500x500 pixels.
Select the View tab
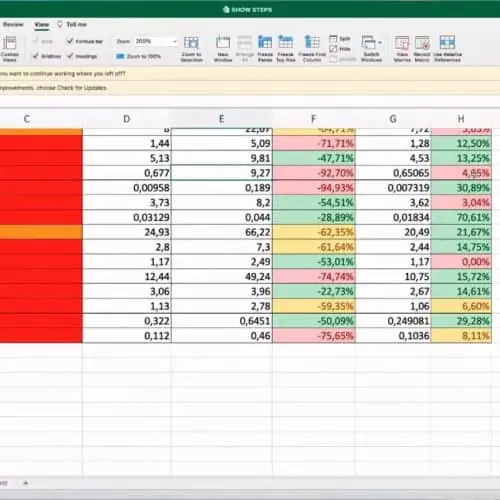coord(42,24)
